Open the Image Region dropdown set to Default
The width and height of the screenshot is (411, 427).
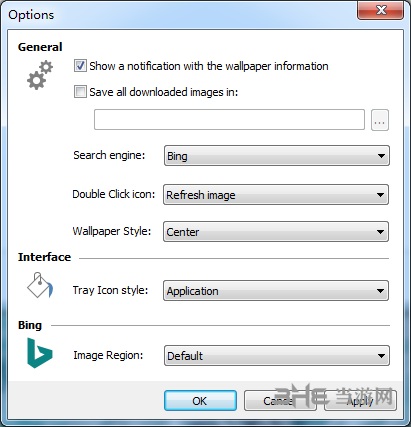pyautogui.click(x=277, y=356)
